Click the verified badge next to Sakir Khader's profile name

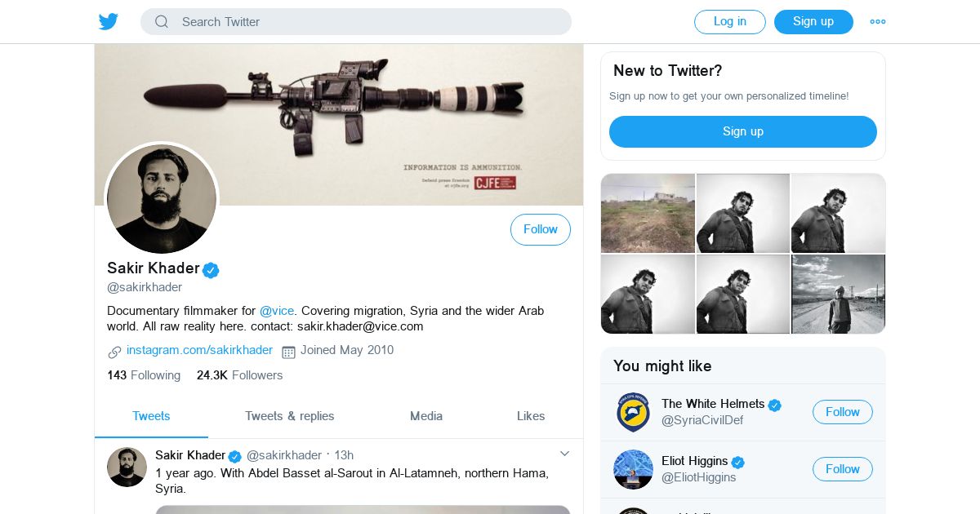coord(211,270)
